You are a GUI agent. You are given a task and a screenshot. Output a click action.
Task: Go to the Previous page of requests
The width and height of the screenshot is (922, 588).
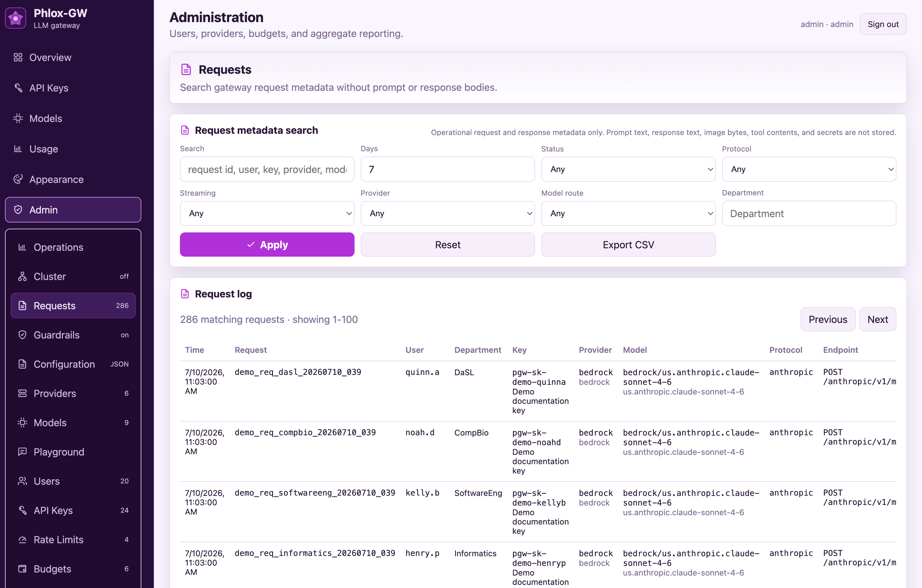click(x=828, y=320)
